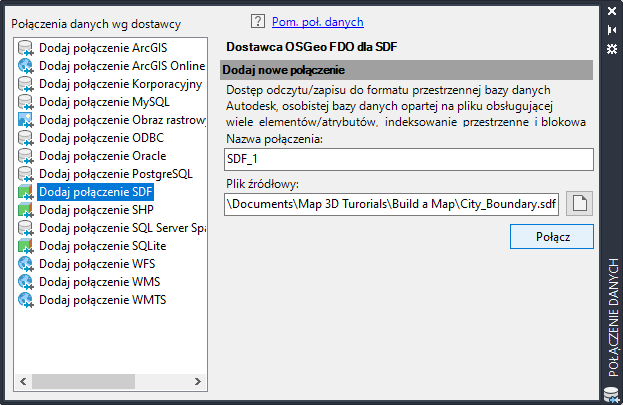The width and height of the screenshot is (623, 405).
Task: Click the Nazwa połączenia text field
Action: click(409, 159)
